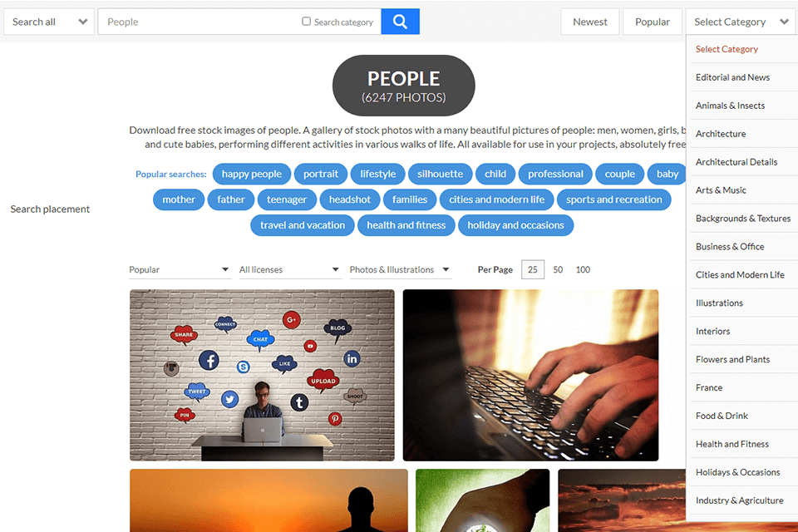Viewport: 798px width, 532px height.
Task: Choose Animals & Insects from category list
Action: (730, 106)
